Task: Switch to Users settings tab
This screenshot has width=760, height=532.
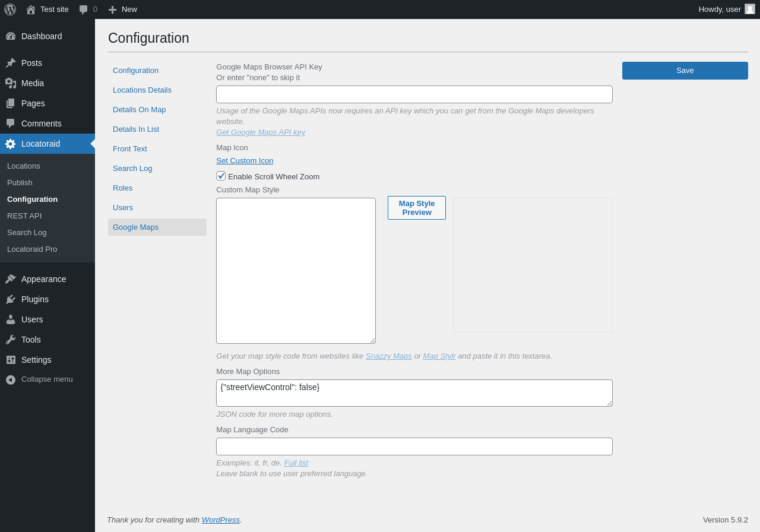Action: (x=157, y=207)
